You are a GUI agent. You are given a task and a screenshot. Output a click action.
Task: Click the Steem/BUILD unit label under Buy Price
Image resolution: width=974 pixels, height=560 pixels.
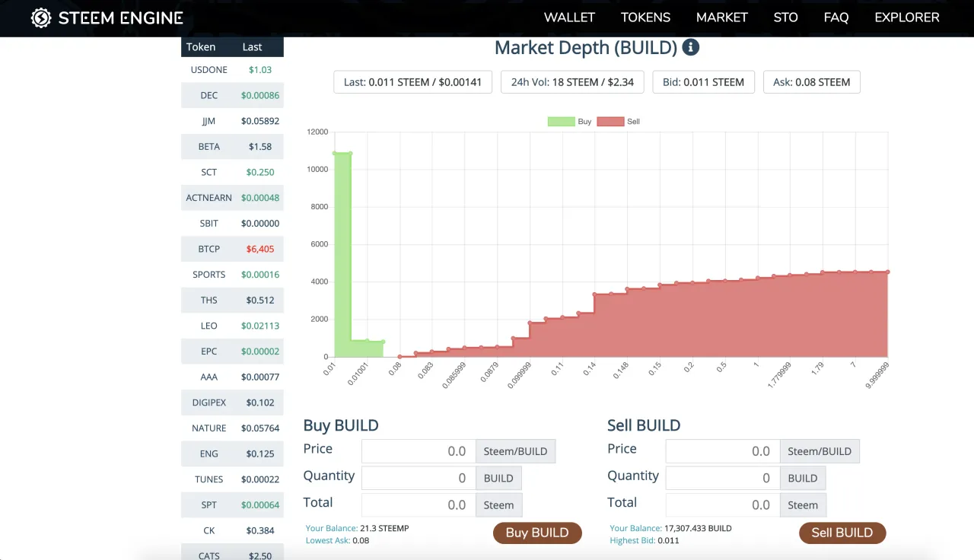516,451
